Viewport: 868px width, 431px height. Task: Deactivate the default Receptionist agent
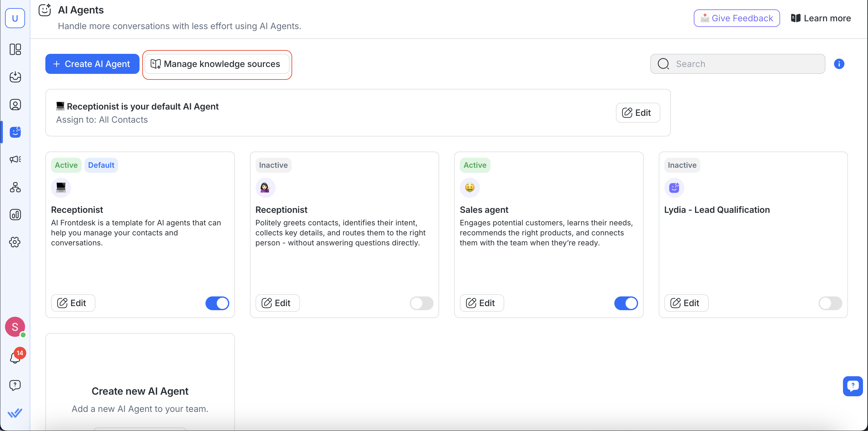click(217, 303)
